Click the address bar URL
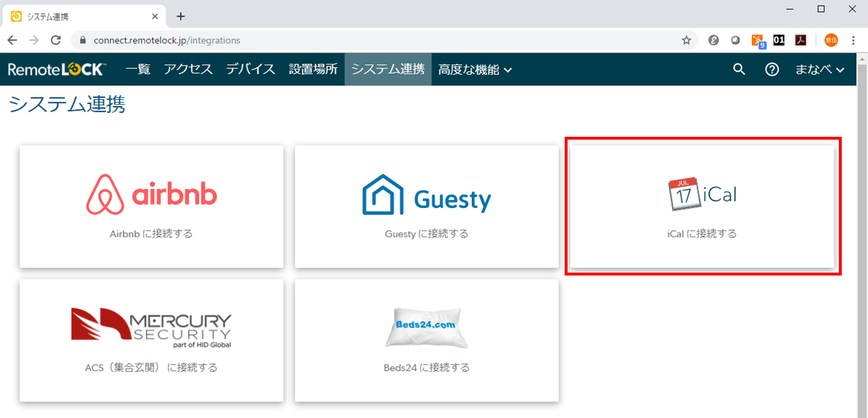 (x=167, y=41)
